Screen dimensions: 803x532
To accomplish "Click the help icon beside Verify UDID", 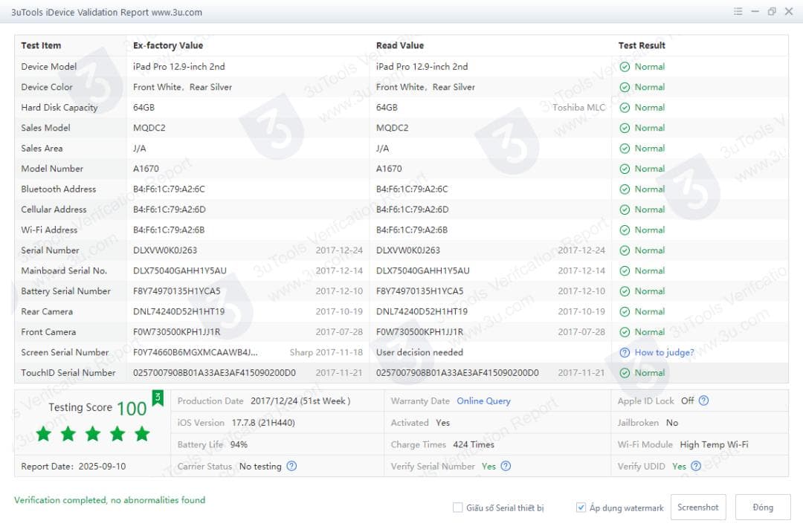I will pos(696,467).
